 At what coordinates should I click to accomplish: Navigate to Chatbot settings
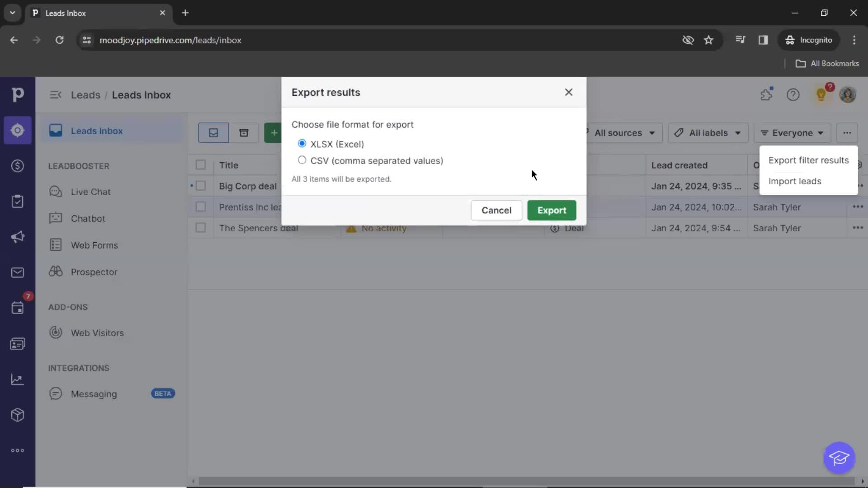87,218
